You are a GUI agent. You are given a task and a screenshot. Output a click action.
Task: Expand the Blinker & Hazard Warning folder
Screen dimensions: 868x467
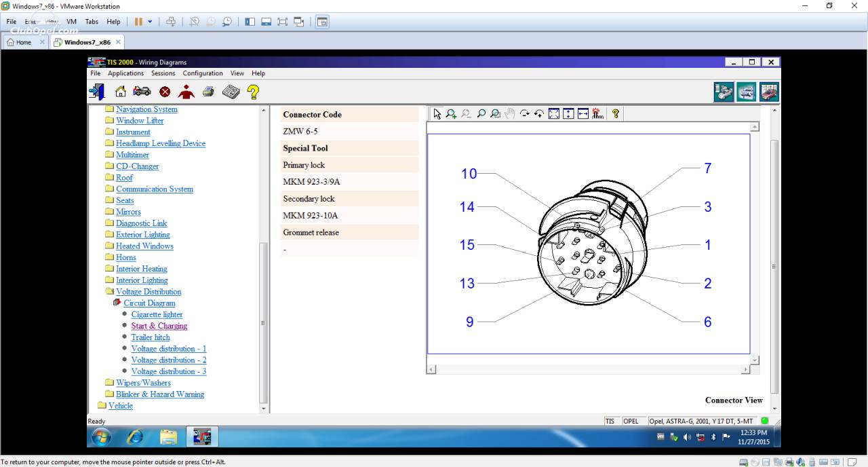110,394
